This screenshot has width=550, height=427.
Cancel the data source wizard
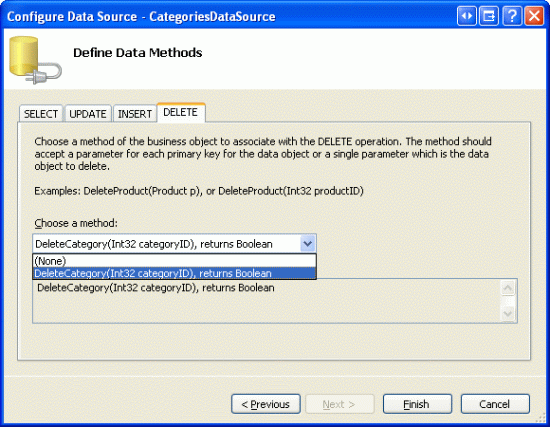495,404
